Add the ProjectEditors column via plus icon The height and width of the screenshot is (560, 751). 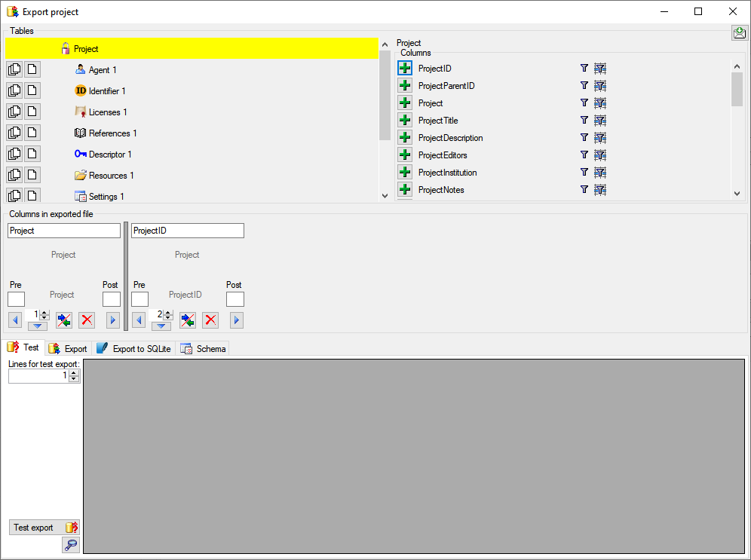point(405,155)
